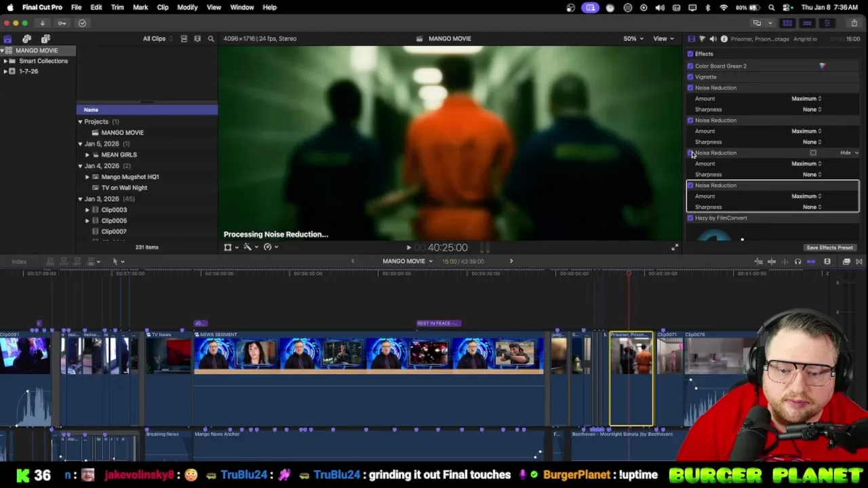Uncheck the Vignette effect
The image size is (868, 488).
690,77
